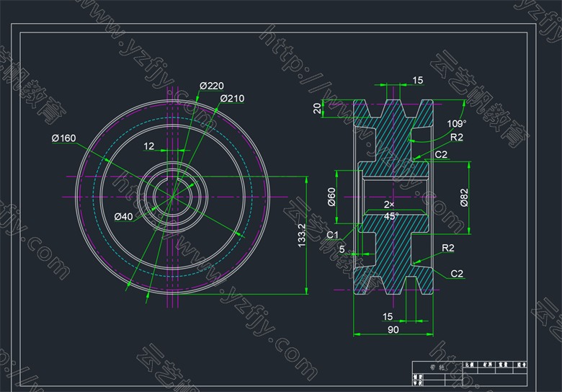Click the upper C2 chamfer label
Image resolution: width=562 pixels, height=392 pixels.
pos(441,154)
